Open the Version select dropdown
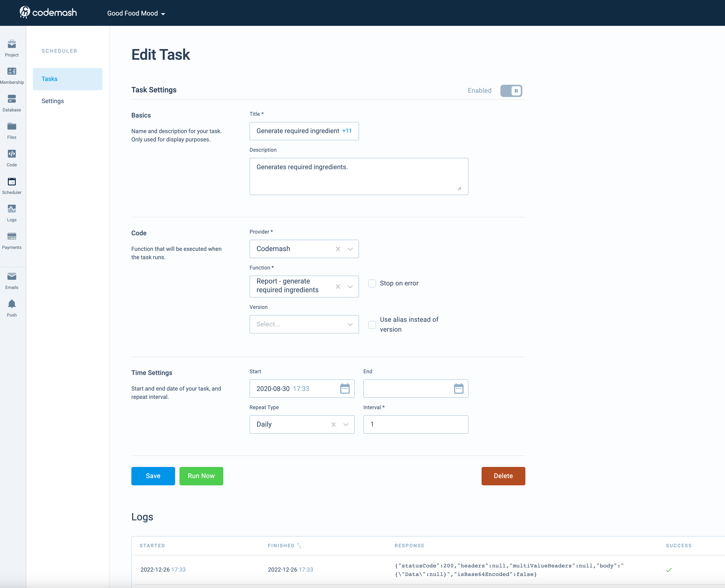Screen dimensions: 725x588 304,324
